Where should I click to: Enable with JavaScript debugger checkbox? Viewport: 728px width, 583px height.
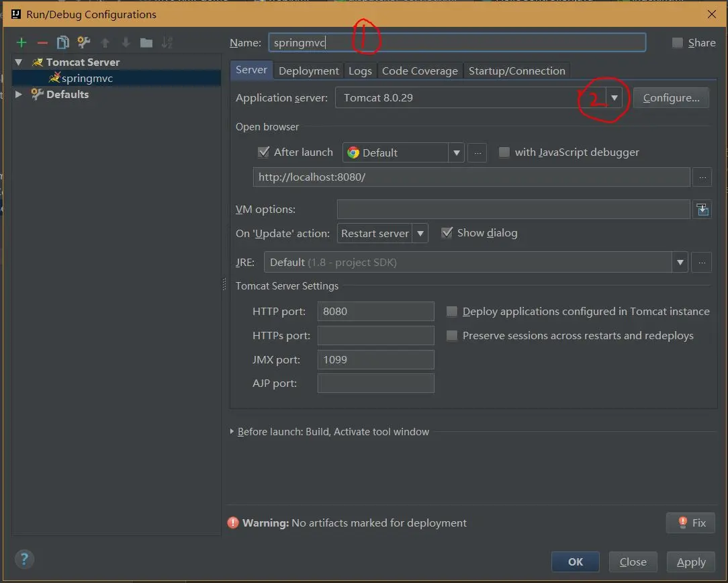point(504,152)
